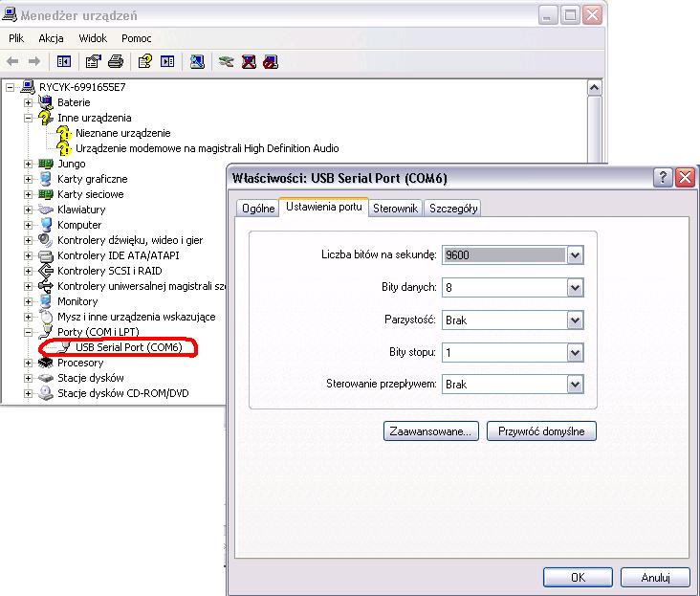This screenshot has height=596, width=700.
Task: Scan for hardware changes icon
Action: pyautogui.click(x=197, y=61)
